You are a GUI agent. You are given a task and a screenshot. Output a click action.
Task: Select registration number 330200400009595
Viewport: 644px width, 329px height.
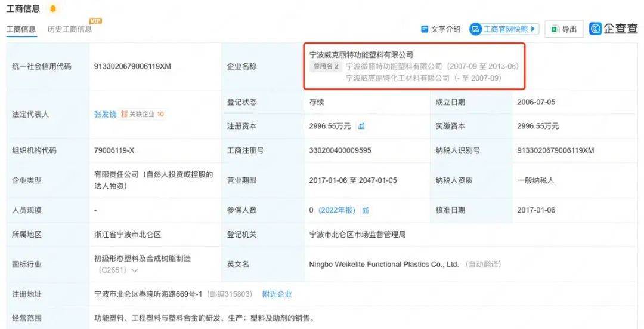[x=340, y=150]
